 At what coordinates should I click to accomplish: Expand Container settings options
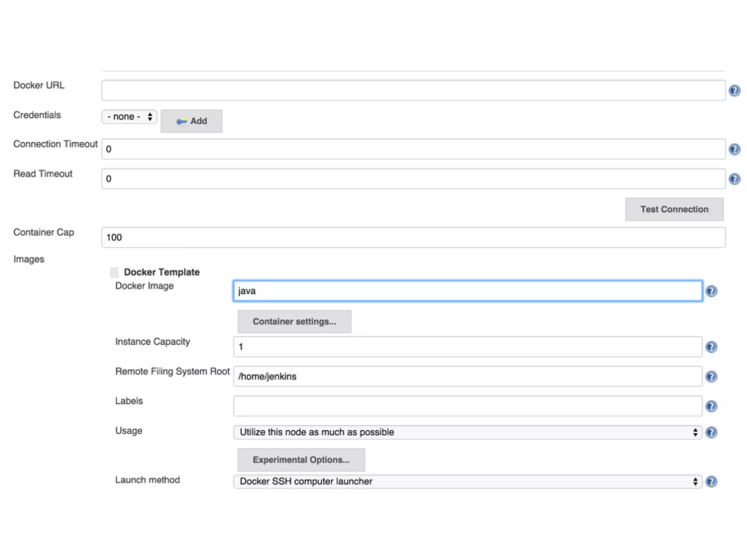[x=294, y=322]
